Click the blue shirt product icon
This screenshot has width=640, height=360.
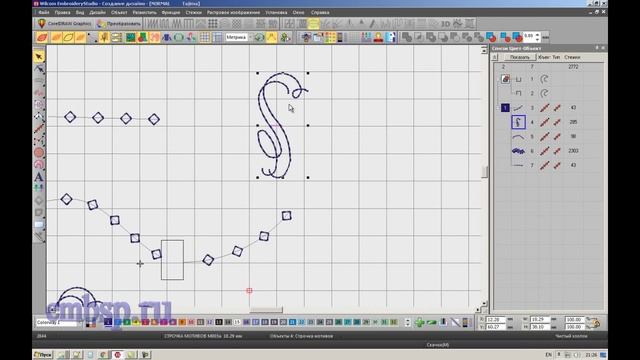[167, 38]
